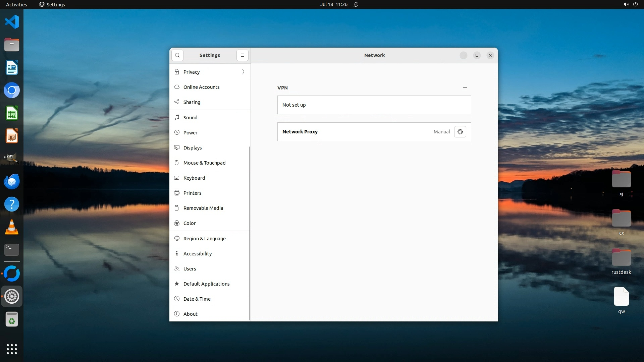Click the Settings search magnifier icon
The image size is (644, 362).
point(177,55)
